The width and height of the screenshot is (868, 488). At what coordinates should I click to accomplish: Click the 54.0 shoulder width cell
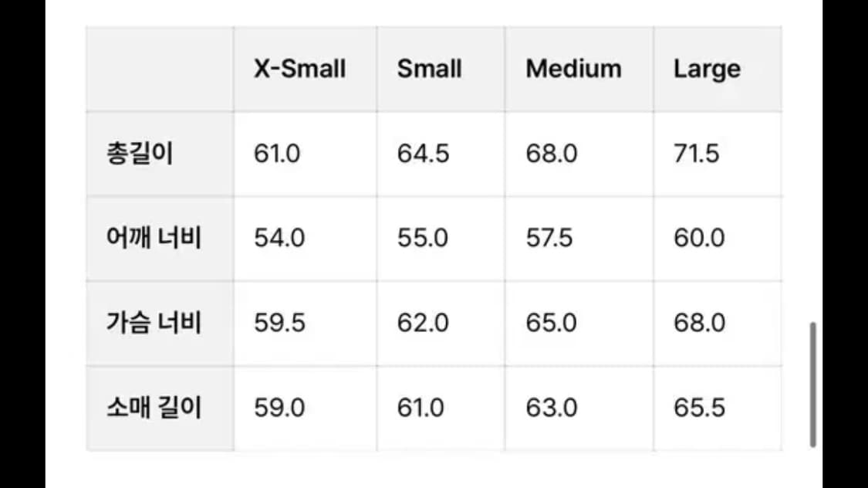click(279, 238)
